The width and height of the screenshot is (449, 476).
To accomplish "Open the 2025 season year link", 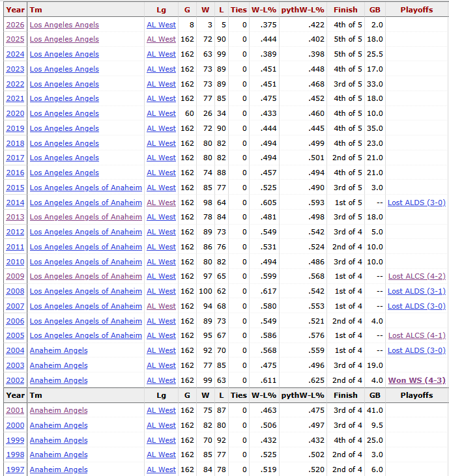I will 15,40.
